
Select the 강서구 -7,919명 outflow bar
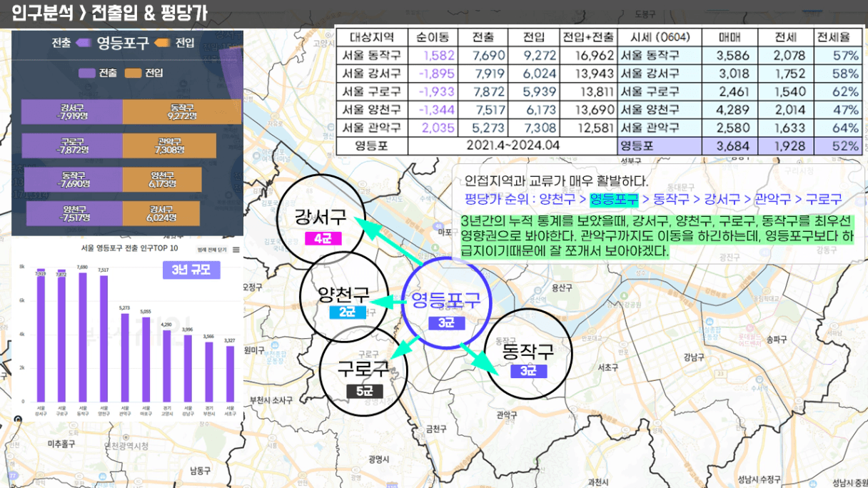coord(72,112)
